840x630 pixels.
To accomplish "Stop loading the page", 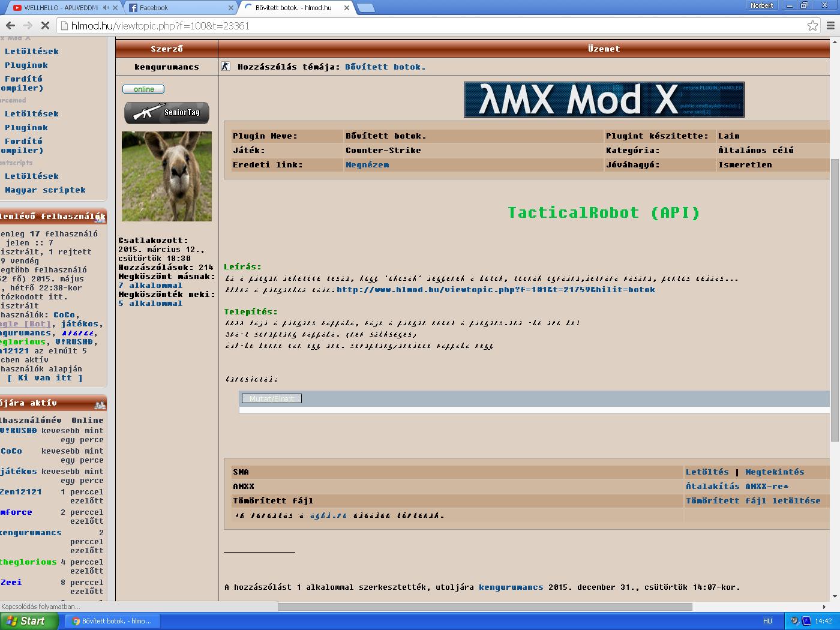I will 46,26.
